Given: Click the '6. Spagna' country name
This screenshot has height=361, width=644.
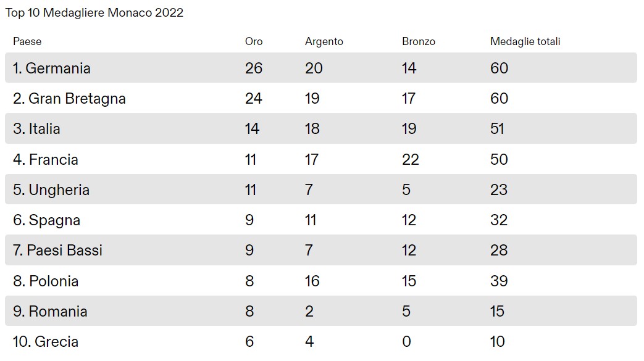Looking at the screenshot, I should 47,220.
